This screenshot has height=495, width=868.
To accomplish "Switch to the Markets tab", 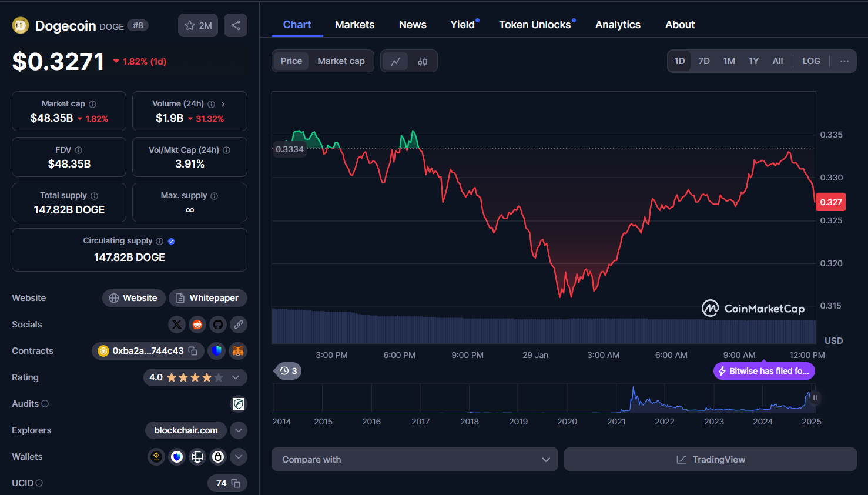I will [354, 24].
